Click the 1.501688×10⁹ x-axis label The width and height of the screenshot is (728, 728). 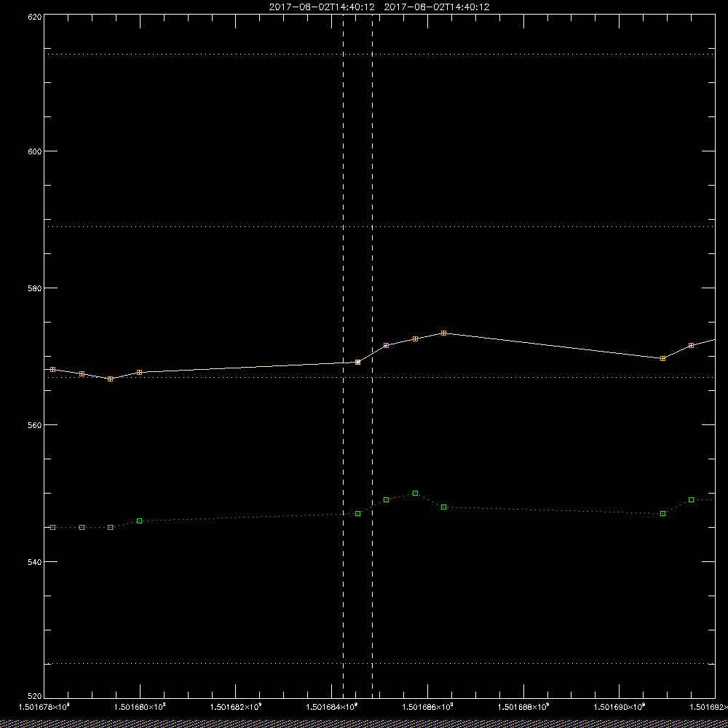point(523,707)
